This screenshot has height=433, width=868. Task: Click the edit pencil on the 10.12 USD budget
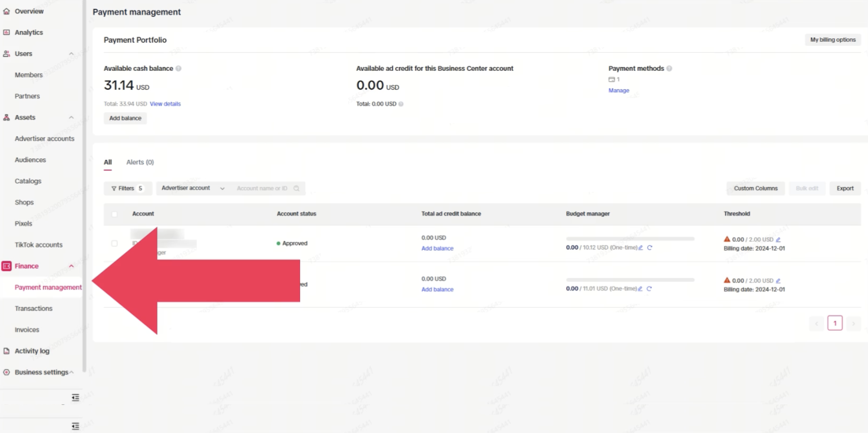[x=641, y=248]
